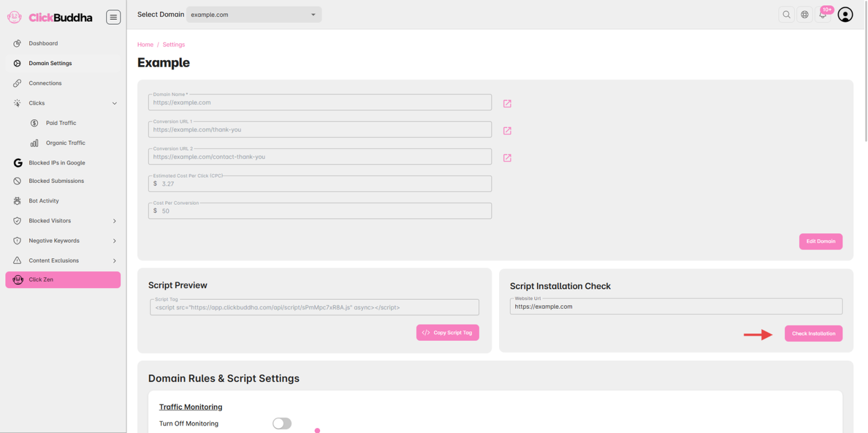
Task: Click the Content Exclusions warning triangle icon
Action: (17, 261)
